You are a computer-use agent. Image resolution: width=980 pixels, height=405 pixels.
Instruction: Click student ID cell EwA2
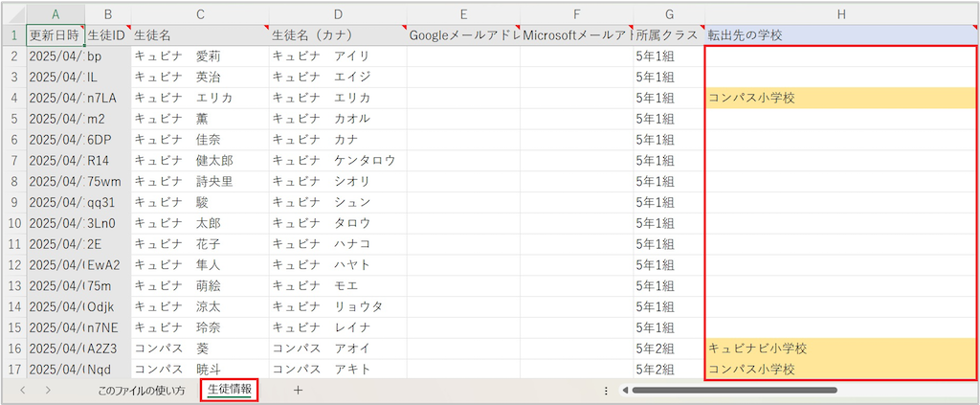[x=108, y=264]
